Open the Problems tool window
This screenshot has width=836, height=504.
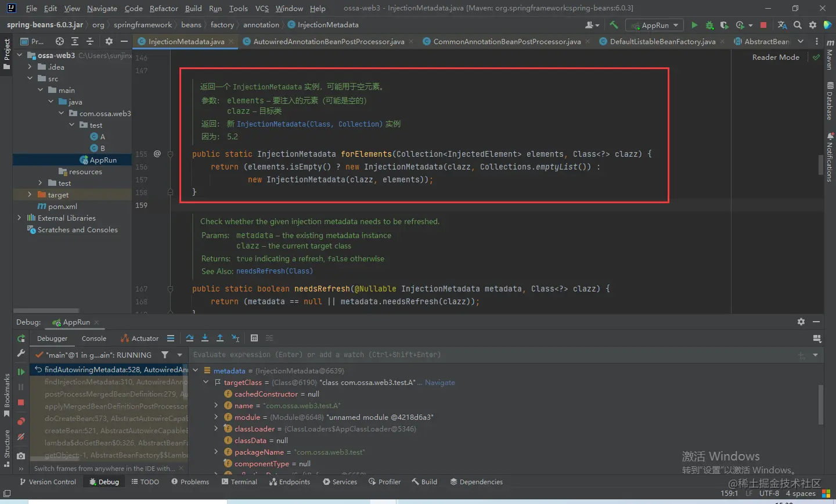[190, 482]
